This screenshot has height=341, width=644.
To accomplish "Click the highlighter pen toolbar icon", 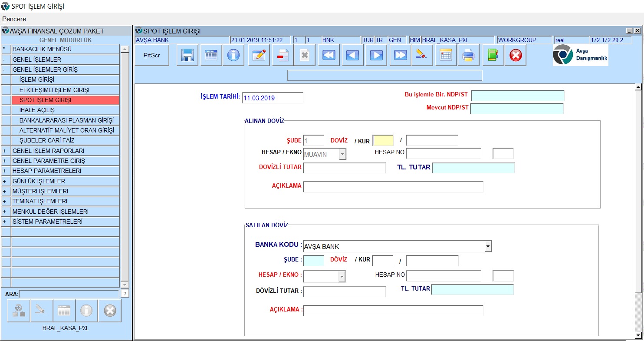I will pos(422,55).
